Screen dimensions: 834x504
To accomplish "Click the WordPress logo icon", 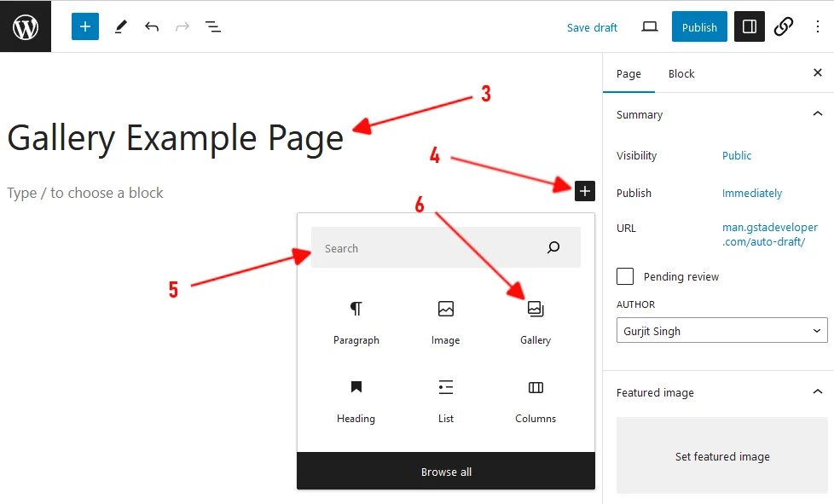I will [x=26, y=26].
